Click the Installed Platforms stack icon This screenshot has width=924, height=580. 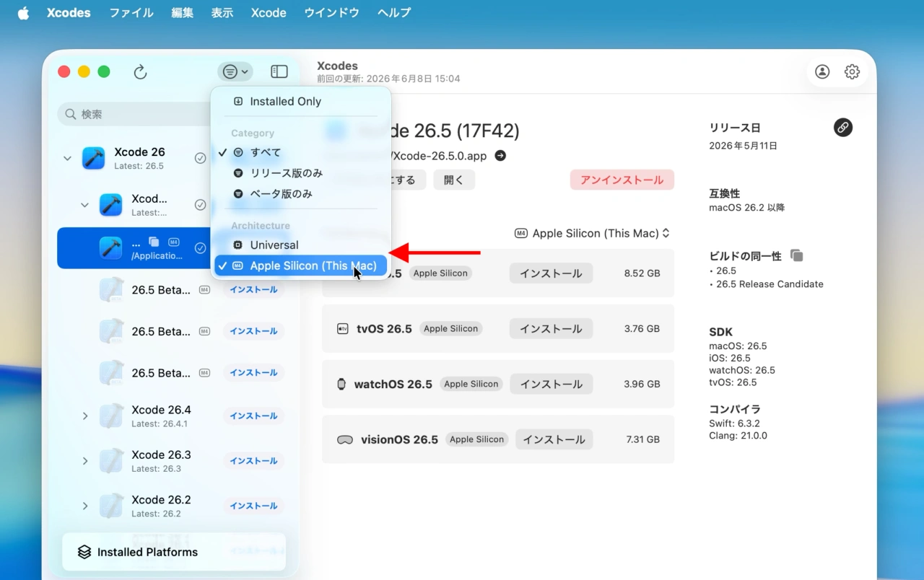[x=84, y=552]
